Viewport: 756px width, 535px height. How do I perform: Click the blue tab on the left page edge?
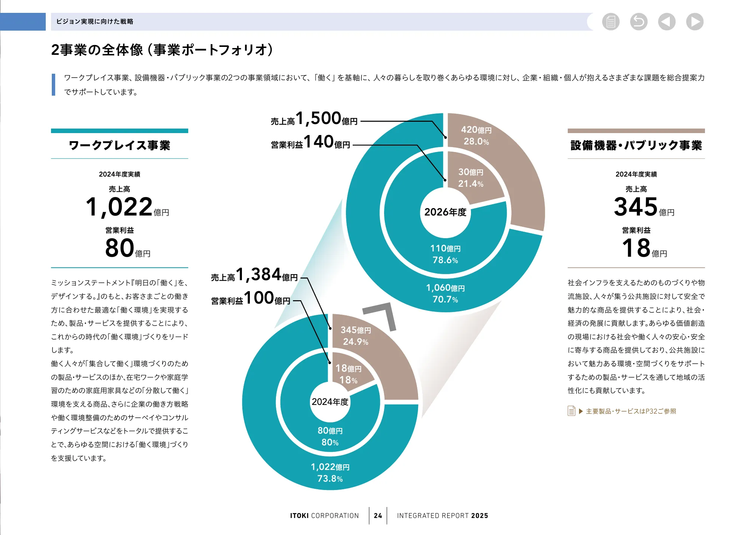pyautogui.click(x=23, y=21)
